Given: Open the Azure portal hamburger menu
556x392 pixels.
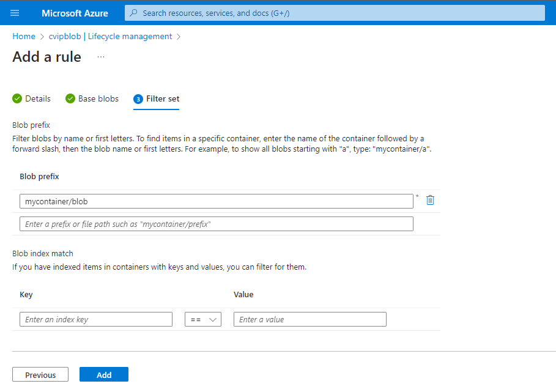Looking at the screenshot, I should (15, 13).
